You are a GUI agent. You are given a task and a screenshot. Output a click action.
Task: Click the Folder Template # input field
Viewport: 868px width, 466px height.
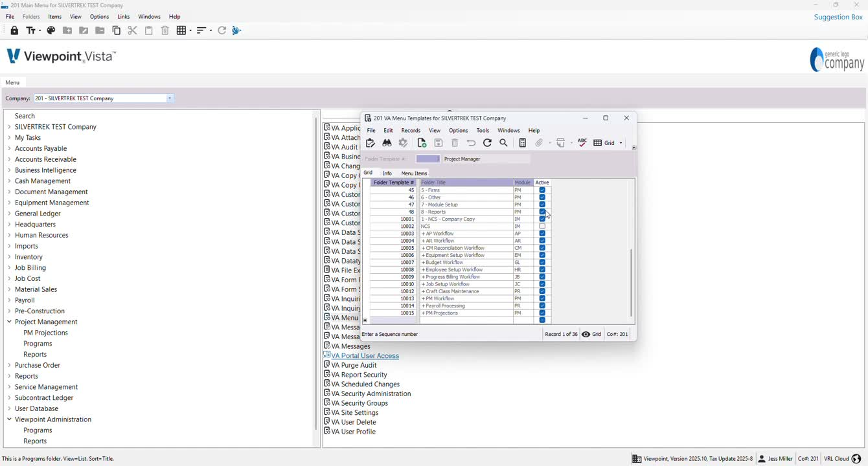point(428,159)
